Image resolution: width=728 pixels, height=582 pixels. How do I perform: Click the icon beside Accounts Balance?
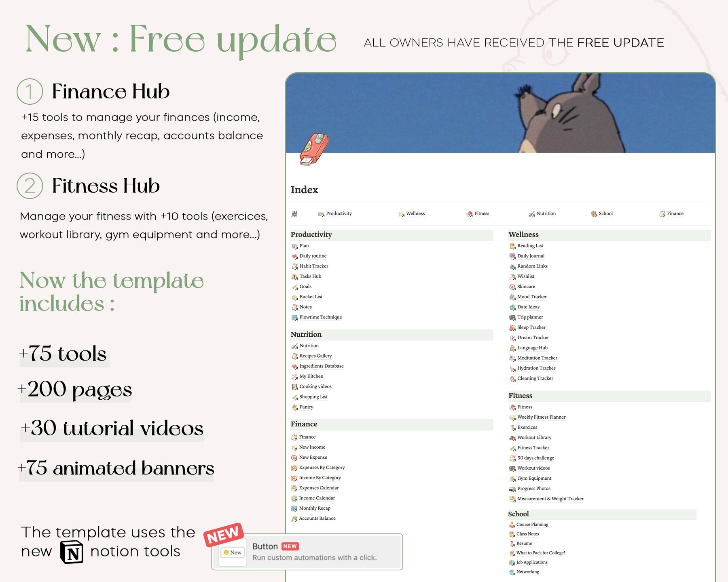click(294, 519)
